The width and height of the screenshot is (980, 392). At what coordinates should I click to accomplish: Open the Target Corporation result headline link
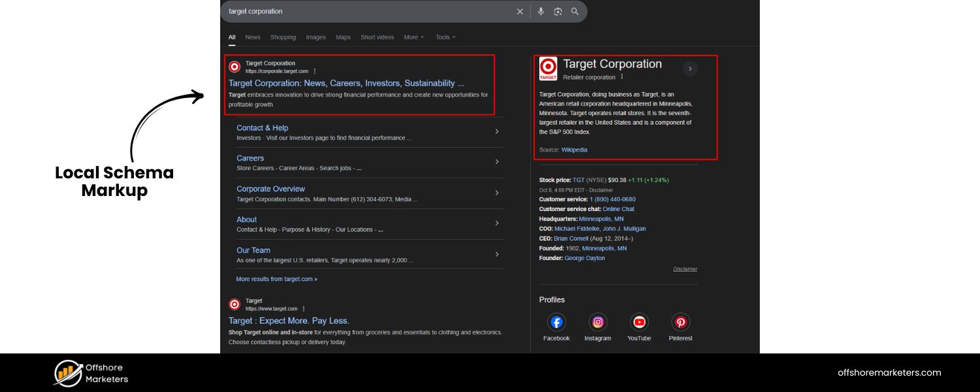point(346,84)
